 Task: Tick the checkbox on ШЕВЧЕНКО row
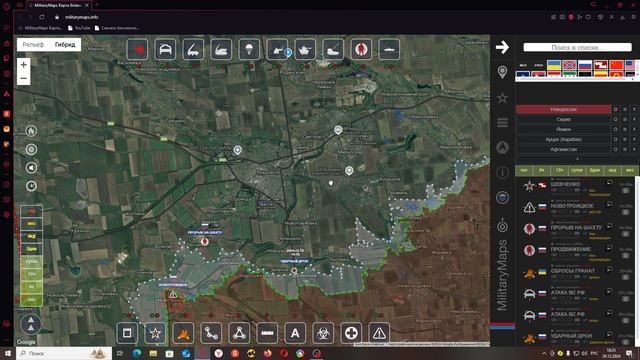pyautogui.click(x=625, y=191)
